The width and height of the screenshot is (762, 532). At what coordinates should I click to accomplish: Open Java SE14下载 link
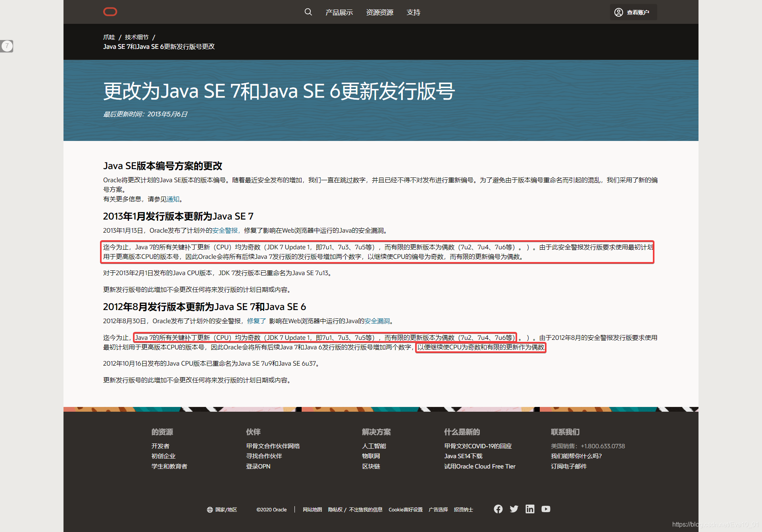(x=463, y=456)
